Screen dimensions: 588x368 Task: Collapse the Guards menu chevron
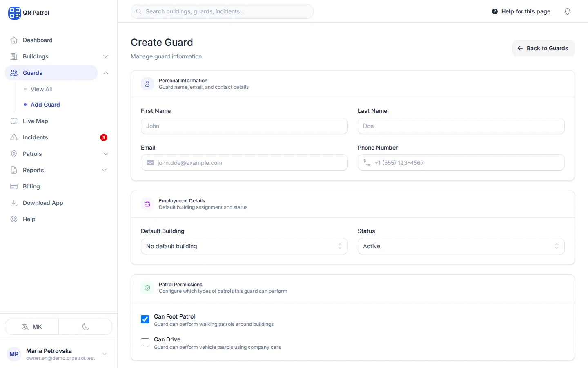point(106,73)
